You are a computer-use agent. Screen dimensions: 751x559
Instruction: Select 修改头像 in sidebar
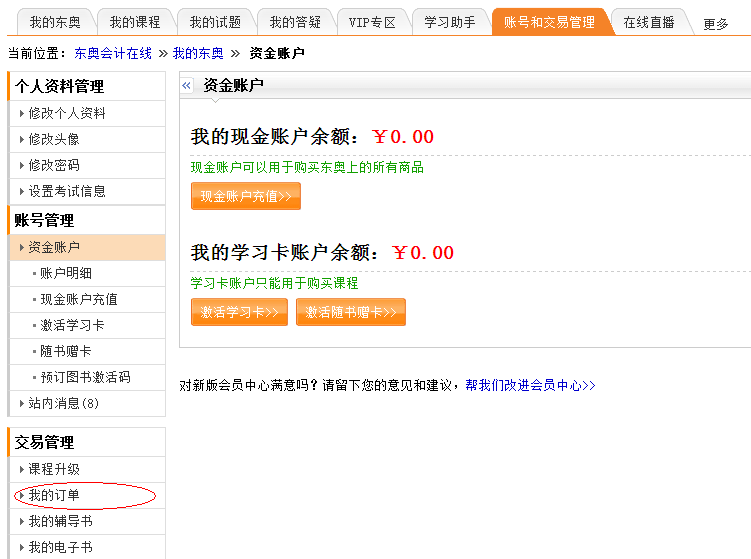point(54,139)
